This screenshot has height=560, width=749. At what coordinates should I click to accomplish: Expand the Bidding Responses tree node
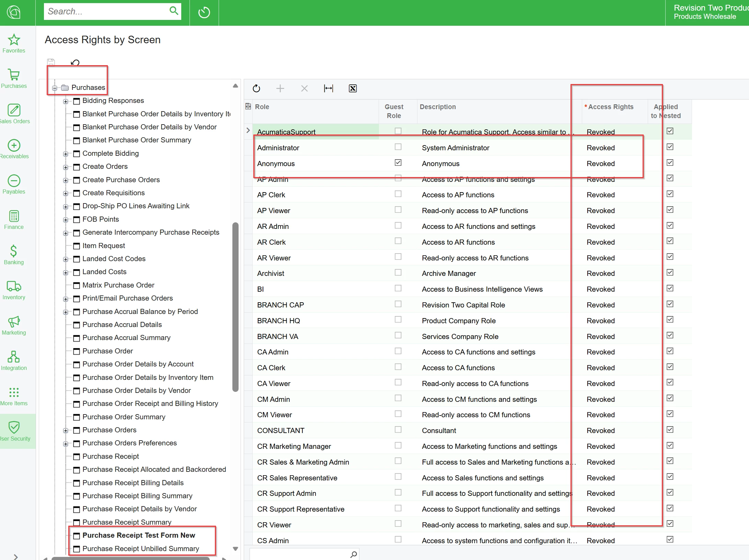(66, 101)
